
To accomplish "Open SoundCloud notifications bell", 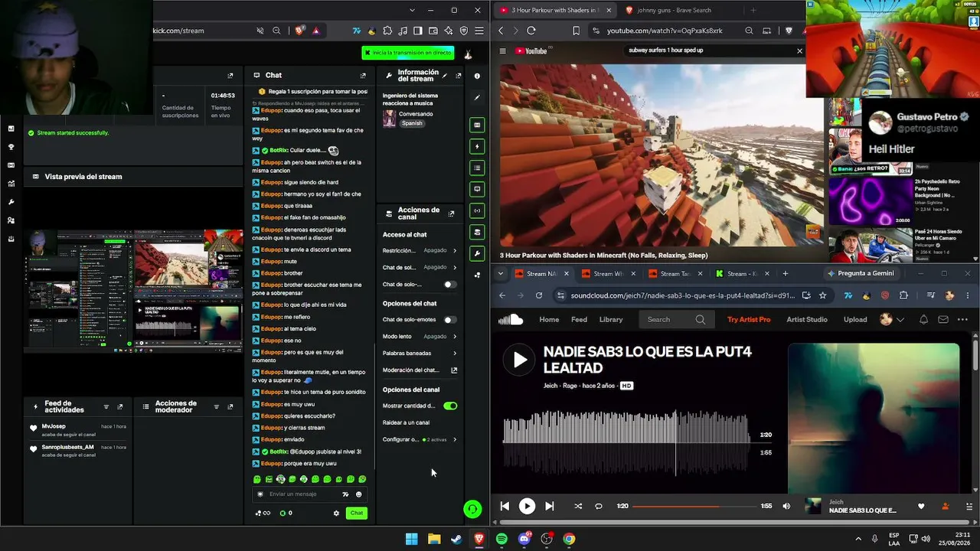I will [x=923, y=320].
